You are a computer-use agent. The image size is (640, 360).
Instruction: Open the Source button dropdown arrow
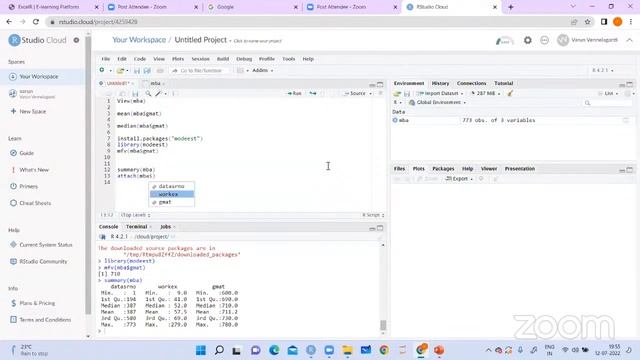[x=371, y=93]
